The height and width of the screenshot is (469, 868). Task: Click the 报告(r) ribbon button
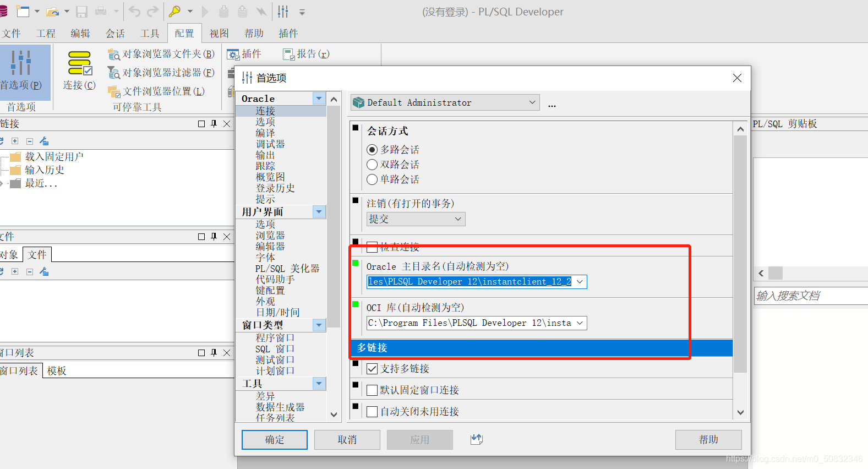[306, 54]
